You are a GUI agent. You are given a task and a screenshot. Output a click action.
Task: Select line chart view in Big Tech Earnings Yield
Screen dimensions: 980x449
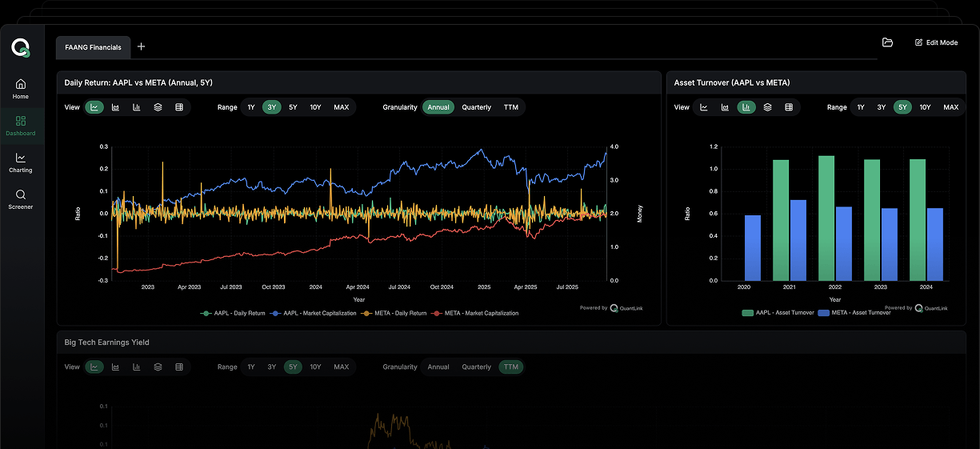94,367
